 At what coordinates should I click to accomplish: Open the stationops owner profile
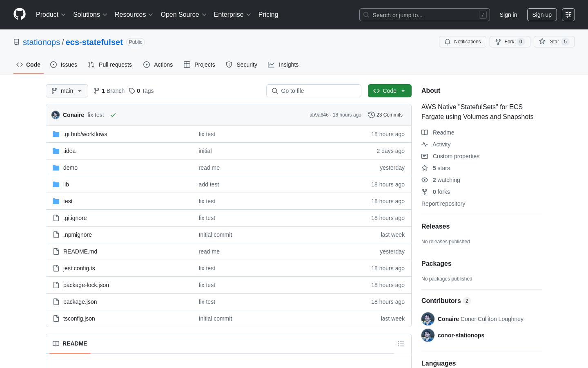point(41,42)
